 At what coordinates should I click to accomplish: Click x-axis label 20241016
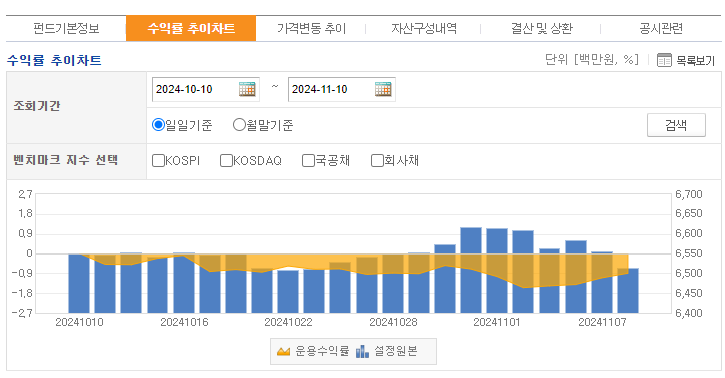point(184,323)
